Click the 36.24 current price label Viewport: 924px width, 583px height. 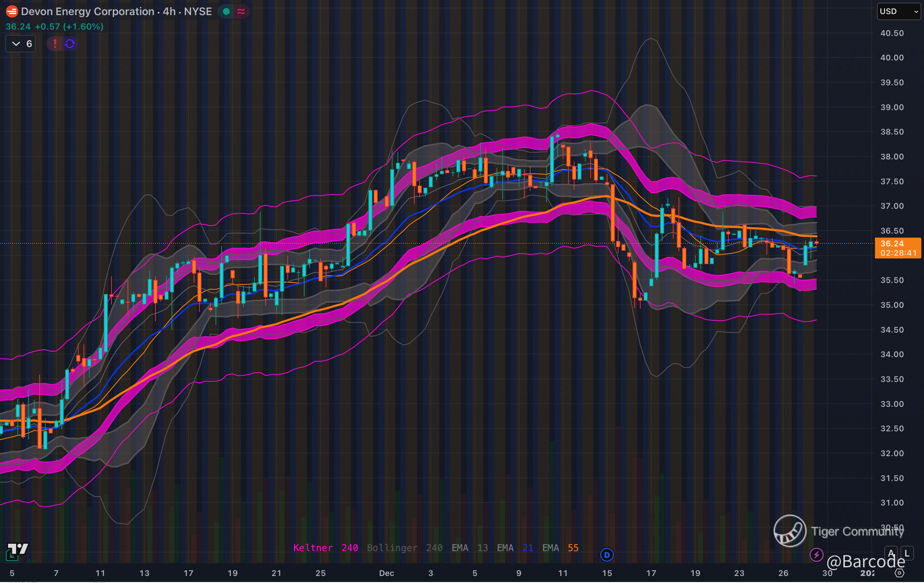point(892,244)
